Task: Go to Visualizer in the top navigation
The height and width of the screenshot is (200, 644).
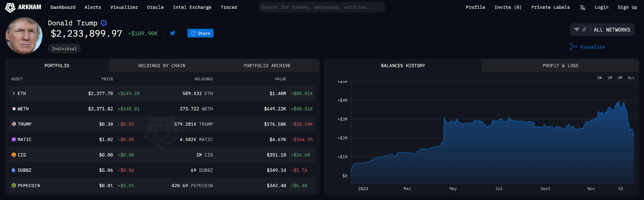Action: tap(124, 7)
